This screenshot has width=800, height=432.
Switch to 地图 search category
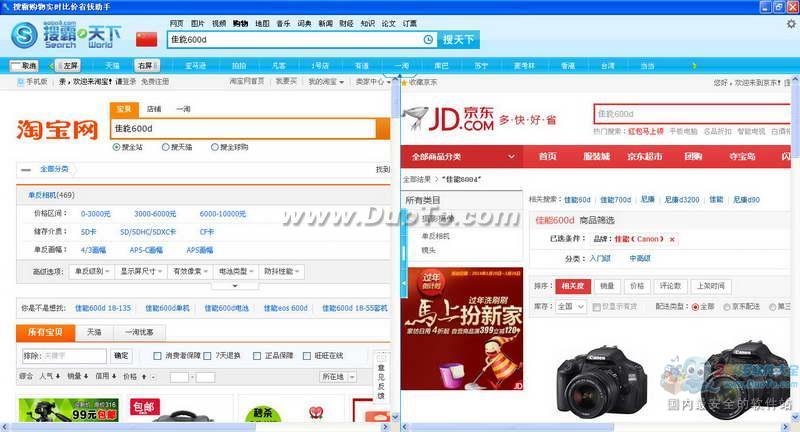(262, 23)
